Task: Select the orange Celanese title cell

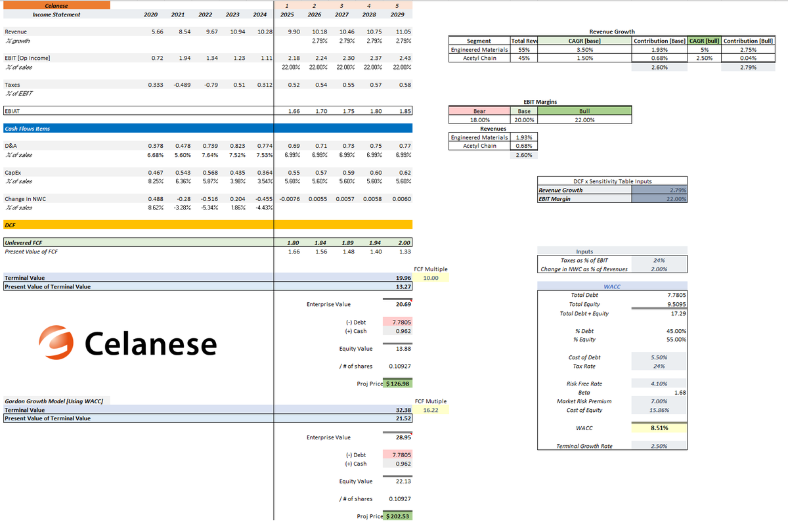Action: click(x=56, y=5)
